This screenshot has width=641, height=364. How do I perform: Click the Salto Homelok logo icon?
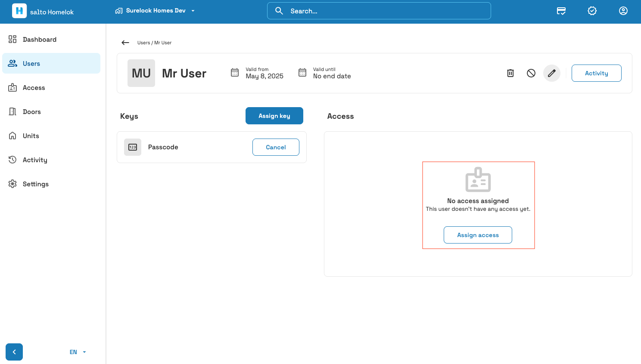[19, 11]
